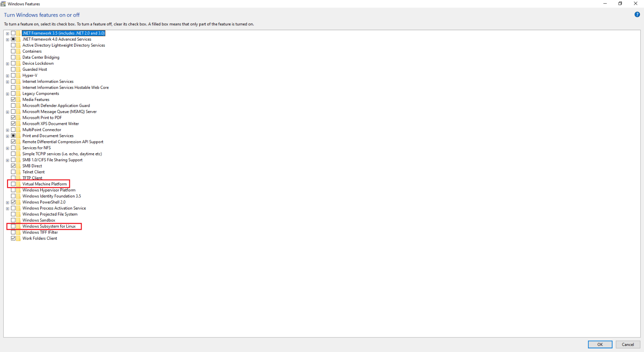Select the Virtual Machine Platform label
This screenshot has width=644, height=352.
45,184
